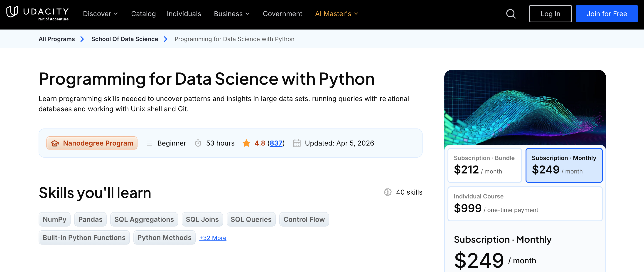Open the Catalog nav item
The height and width of the screenshot is (272, 644).
(143, 14)
